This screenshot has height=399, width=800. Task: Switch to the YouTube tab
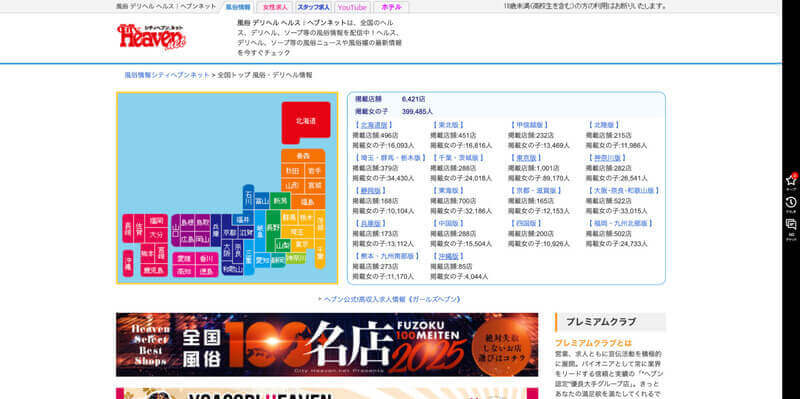point(352,8)
